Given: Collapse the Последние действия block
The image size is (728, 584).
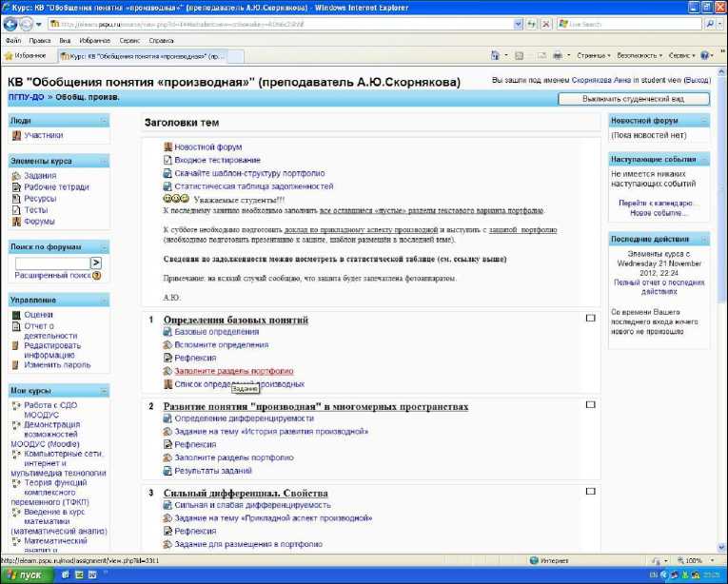Looking at the screenshot, I should pyautogui.click(x=704, y=240).
